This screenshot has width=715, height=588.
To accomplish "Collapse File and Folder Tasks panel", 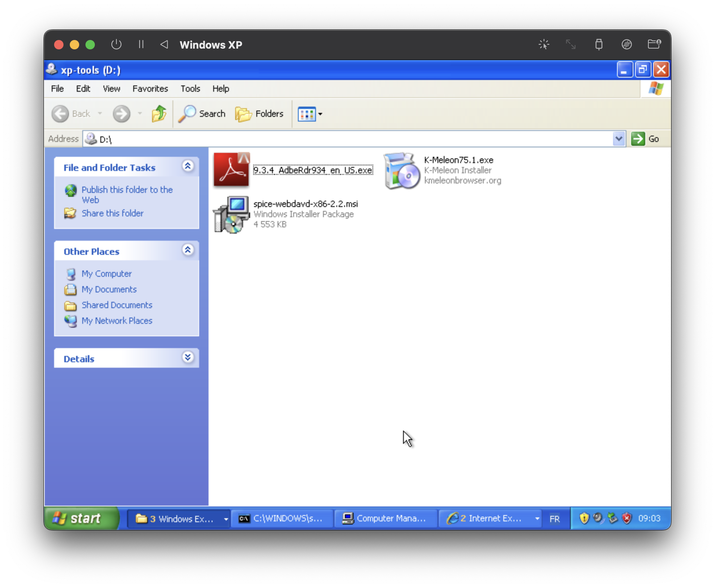I will click(188, 166).
